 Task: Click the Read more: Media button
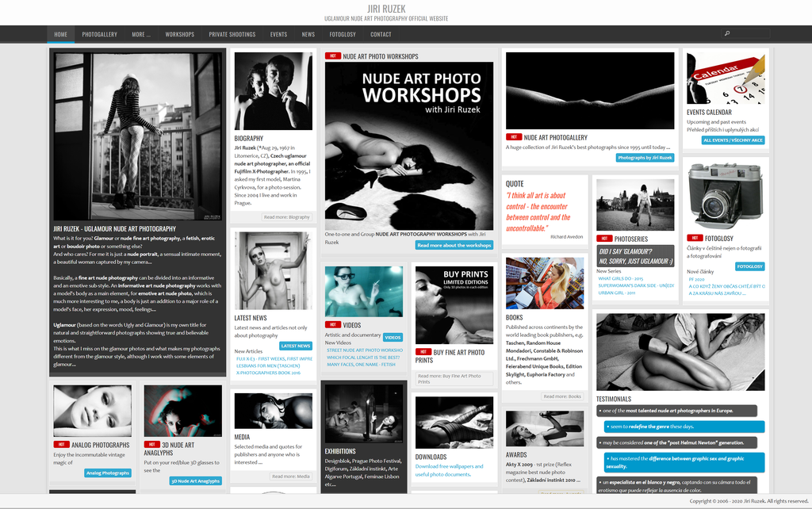tap(291, 476)
